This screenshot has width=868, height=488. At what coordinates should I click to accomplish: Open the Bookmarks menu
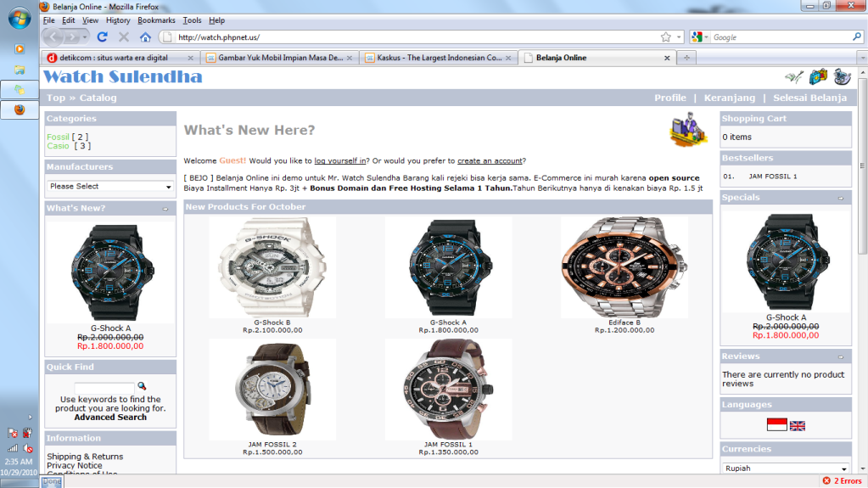pos(156,20)
